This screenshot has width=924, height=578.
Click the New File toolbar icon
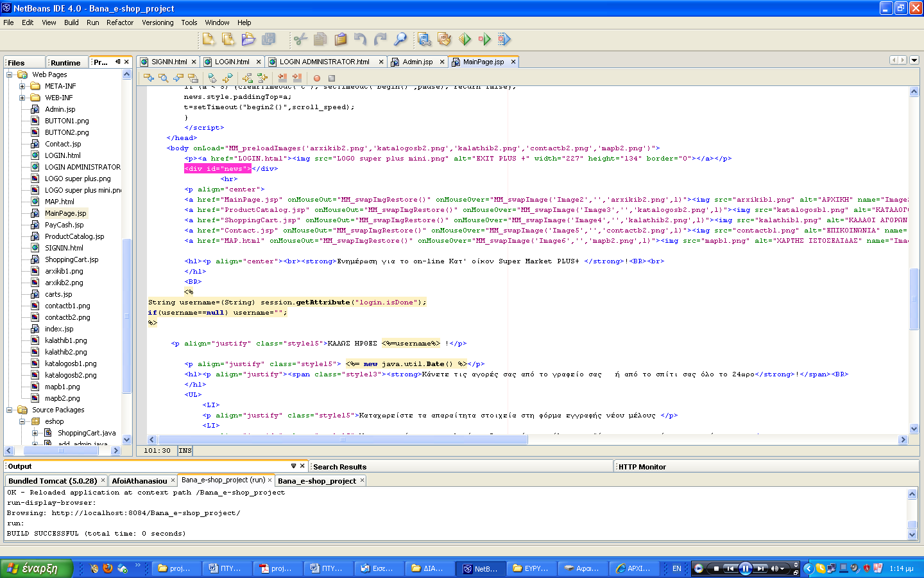209,39
